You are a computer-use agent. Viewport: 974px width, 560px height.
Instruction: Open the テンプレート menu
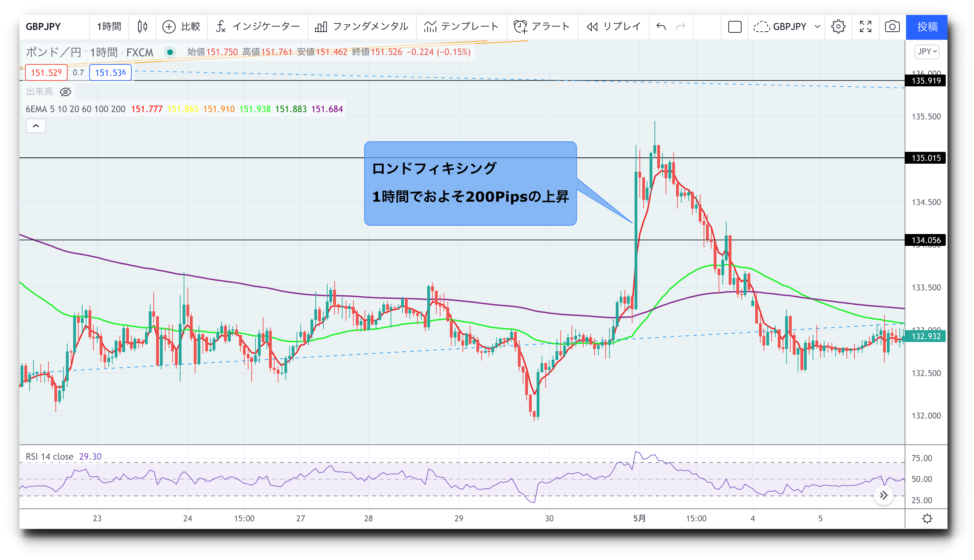[461, 26]
